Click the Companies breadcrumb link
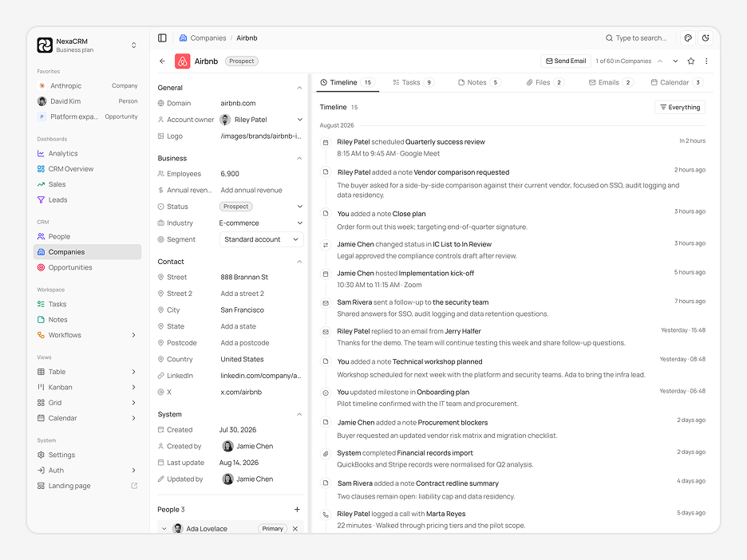Screen dimensions: 747x560 (203, 38)
